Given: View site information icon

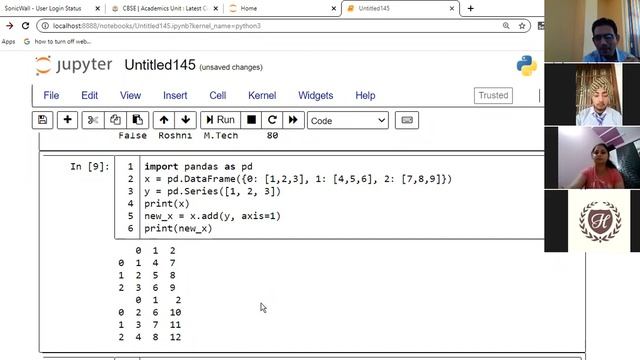Looking at the screenshot, I should 45,26.
